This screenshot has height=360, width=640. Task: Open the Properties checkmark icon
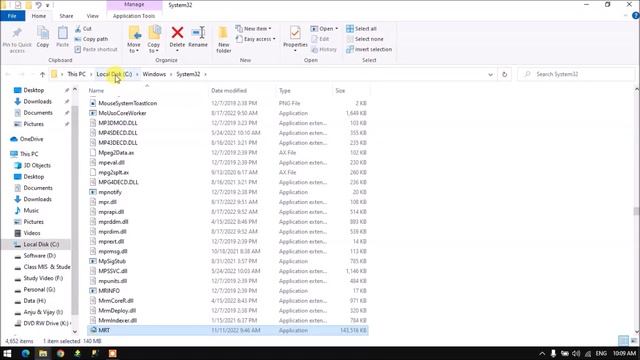295,33
